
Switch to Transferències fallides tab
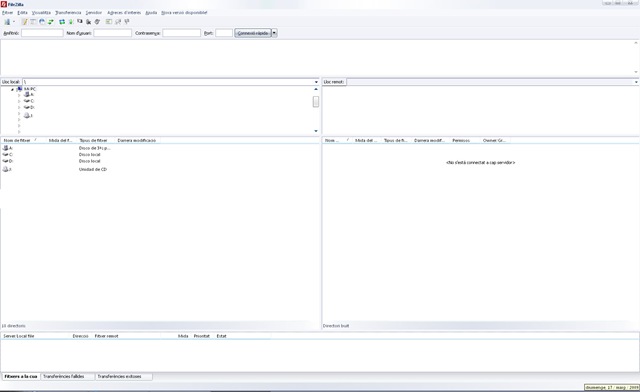[67, 376]
